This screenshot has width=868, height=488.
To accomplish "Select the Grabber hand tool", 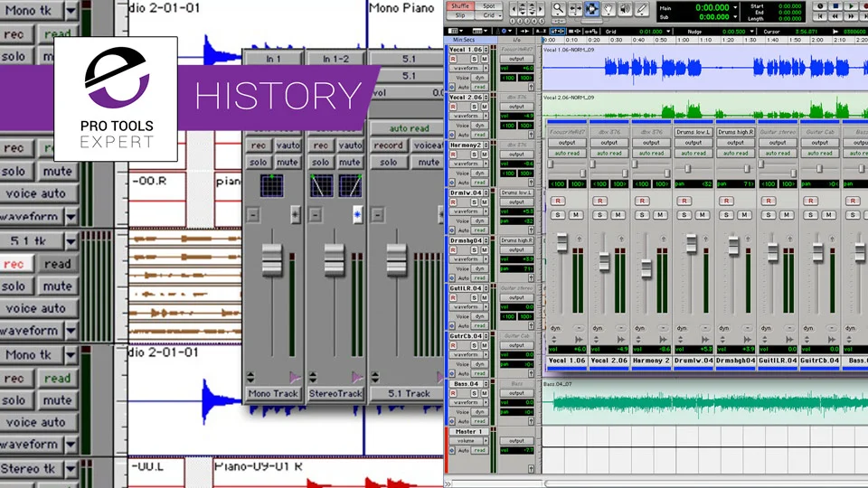I will point(609,8).
